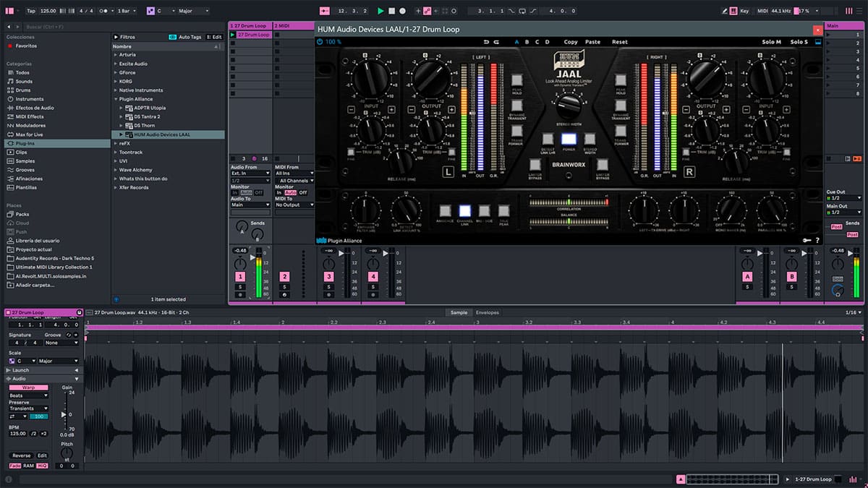Viewport: 868px width, 488px height.
Task: Toggle the Warp button in clip view
Action: tap(28, 388)
